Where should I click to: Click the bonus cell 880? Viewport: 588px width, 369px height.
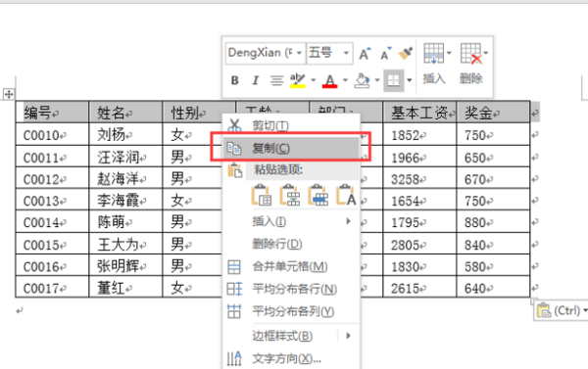494,222
